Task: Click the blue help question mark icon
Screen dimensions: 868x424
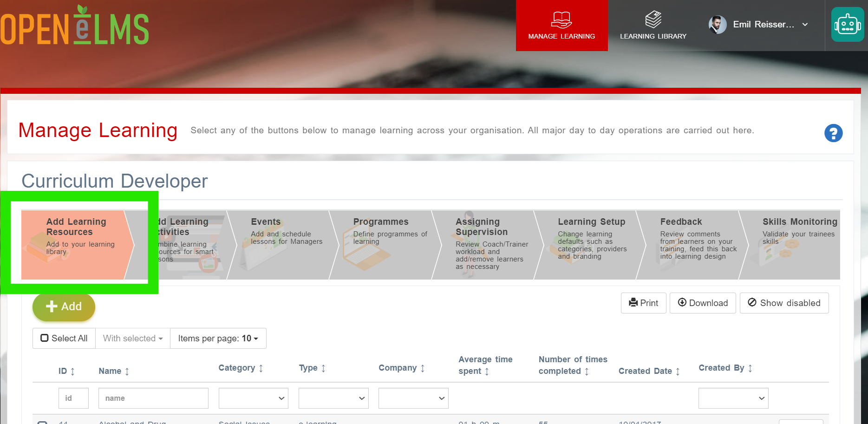Action: pos(833,133)
